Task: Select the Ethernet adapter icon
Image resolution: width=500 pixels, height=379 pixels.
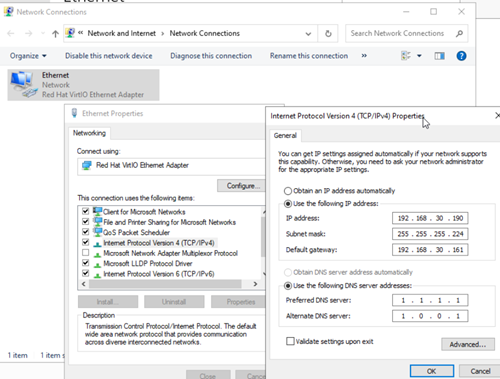Action: 23,85
